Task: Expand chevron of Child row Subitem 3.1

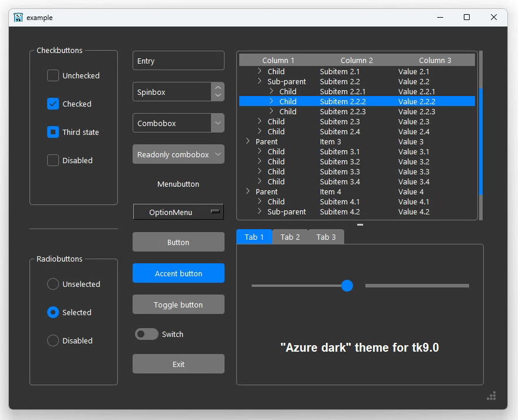Action: point(260,151)
